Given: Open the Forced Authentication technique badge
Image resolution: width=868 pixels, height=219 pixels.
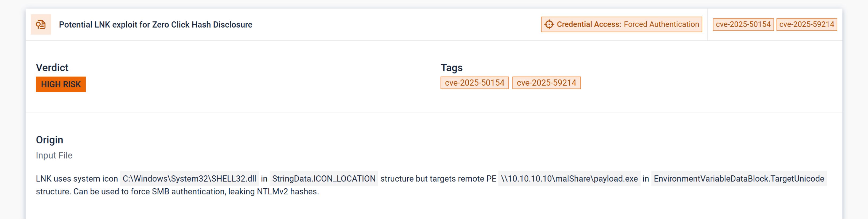Looking at the screenshot, I should (x=661, y=24).
